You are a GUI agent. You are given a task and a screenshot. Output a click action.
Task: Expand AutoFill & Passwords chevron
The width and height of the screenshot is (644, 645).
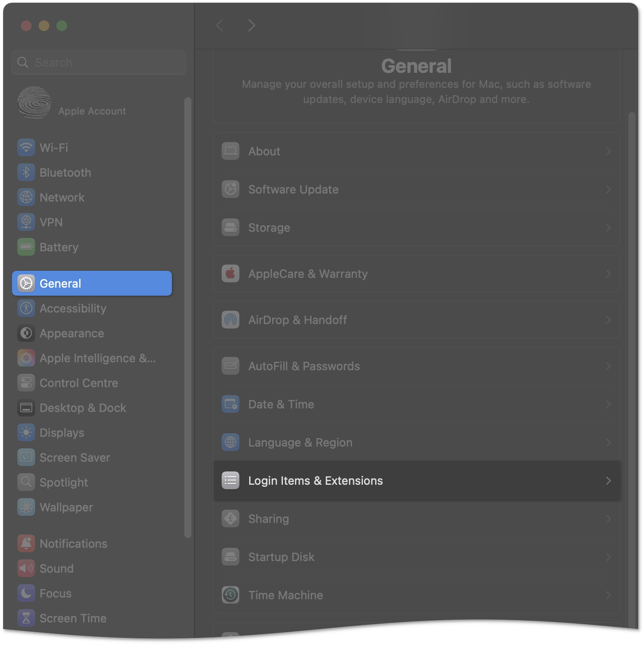pyautogui.click(x=608, y=366)
